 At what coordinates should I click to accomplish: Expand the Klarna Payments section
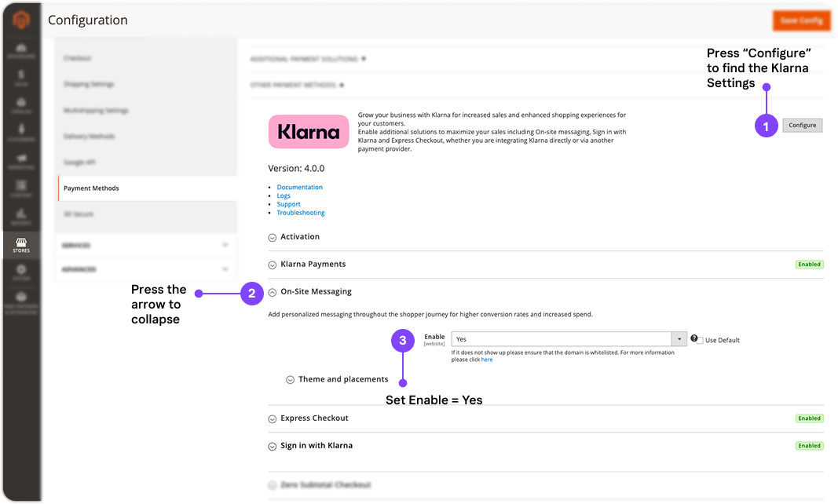click(x=273, y=265)
